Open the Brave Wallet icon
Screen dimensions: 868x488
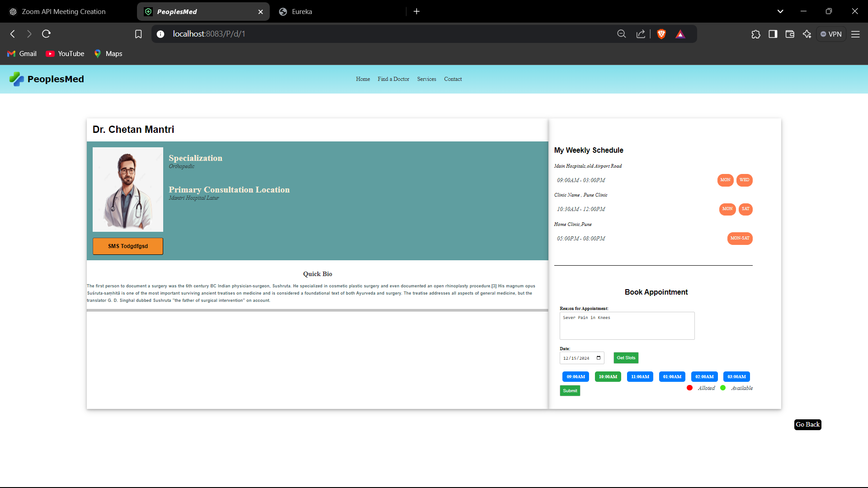[790, 34]
